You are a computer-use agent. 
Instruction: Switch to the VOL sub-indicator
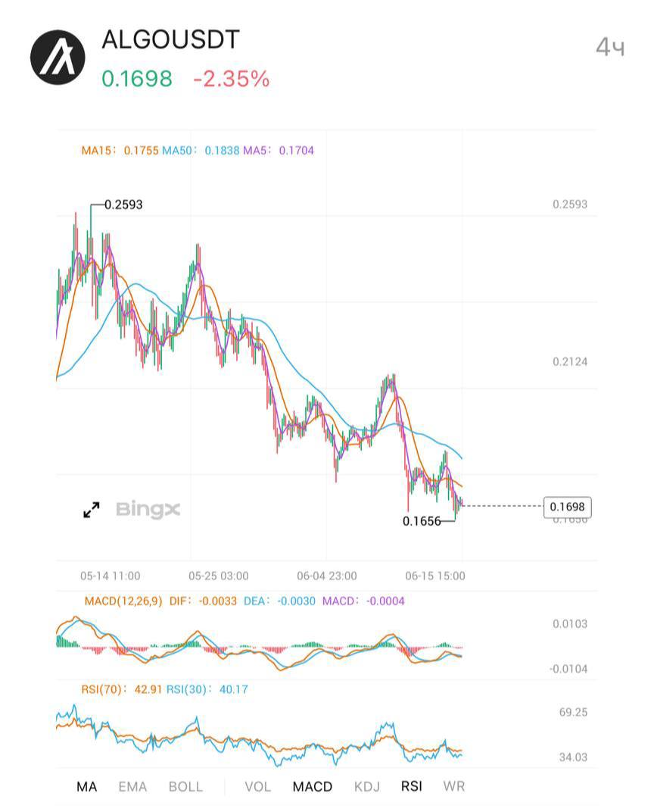click(x=257, y=786)
